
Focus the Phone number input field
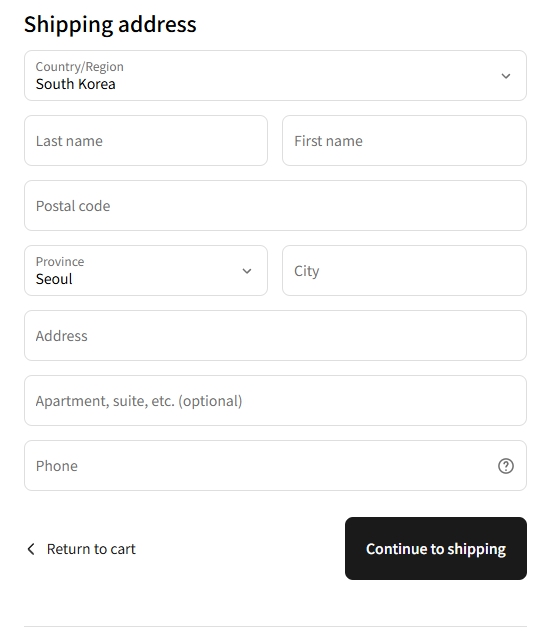tap(275, 465)
